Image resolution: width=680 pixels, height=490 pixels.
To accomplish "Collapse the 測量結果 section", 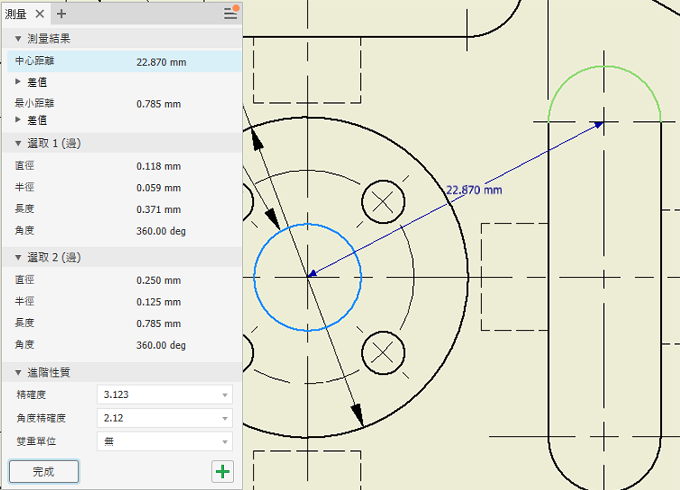I will (18, 39).
